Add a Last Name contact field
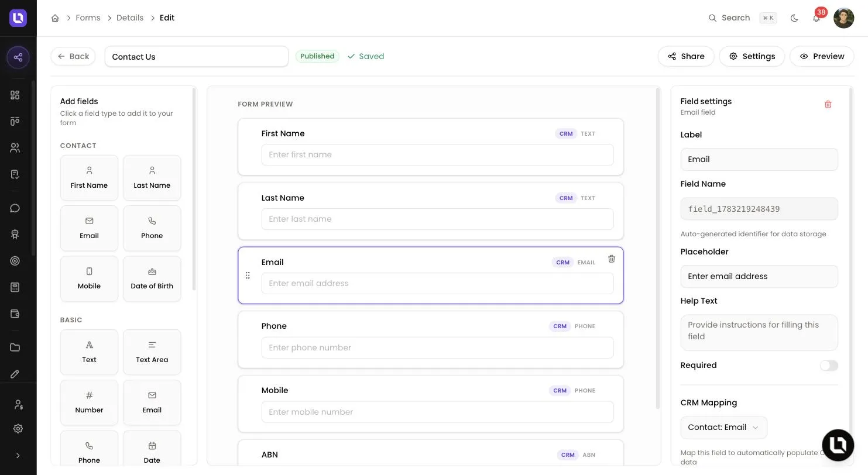This screenshot has height=475, width=868. (x=152, y=178)
